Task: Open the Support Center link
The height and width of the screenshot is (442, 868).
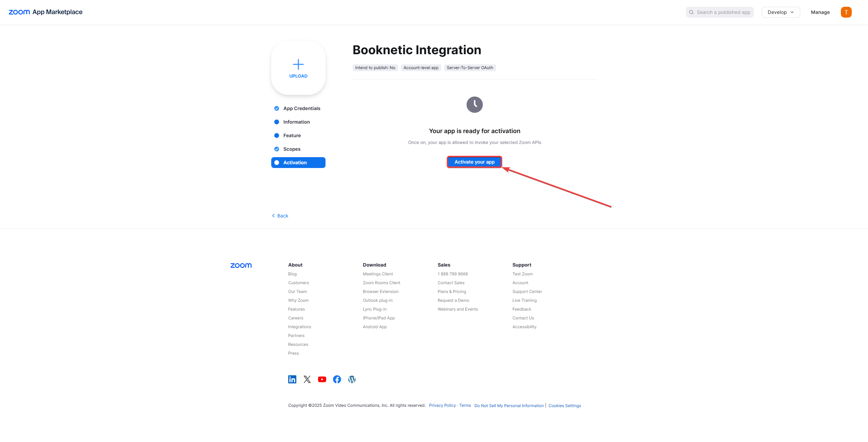Action: pos(527,292)
